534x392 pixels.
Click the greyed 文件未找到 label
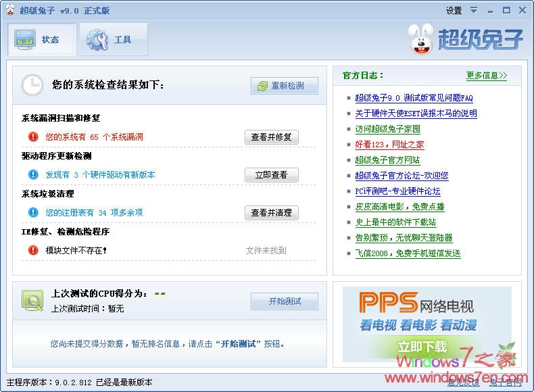click(266, 251)
